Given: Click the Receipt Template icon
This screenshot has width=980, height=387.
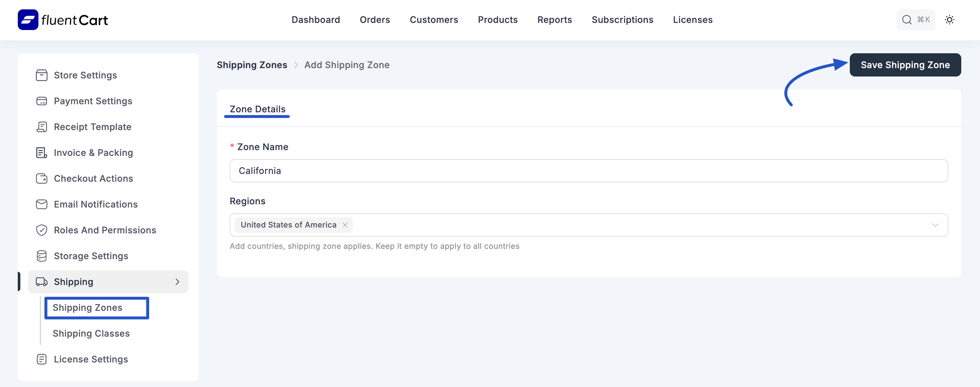Looking at the screenshot, I should click(41, 127).
